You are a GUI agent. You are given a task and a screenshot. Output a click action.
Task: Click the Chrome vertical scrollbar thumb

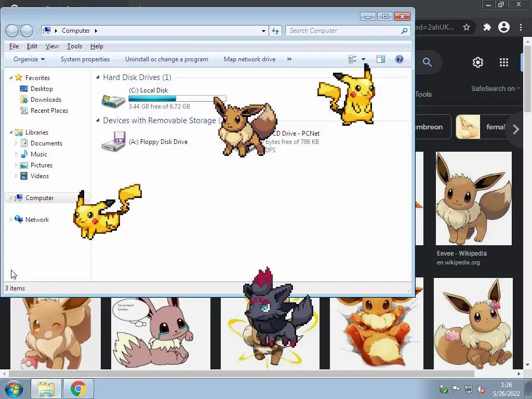[x=528, y=78]
